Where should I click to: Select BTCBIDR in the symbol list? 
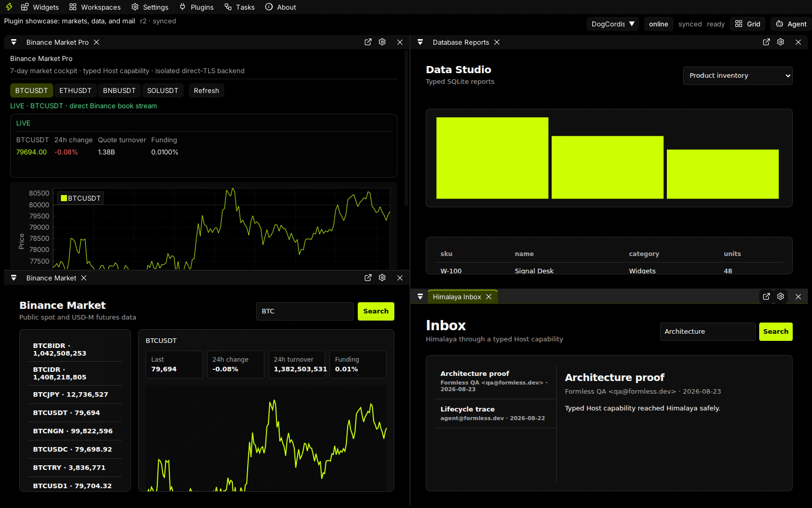pyautogui.click(x=75, y=350)
